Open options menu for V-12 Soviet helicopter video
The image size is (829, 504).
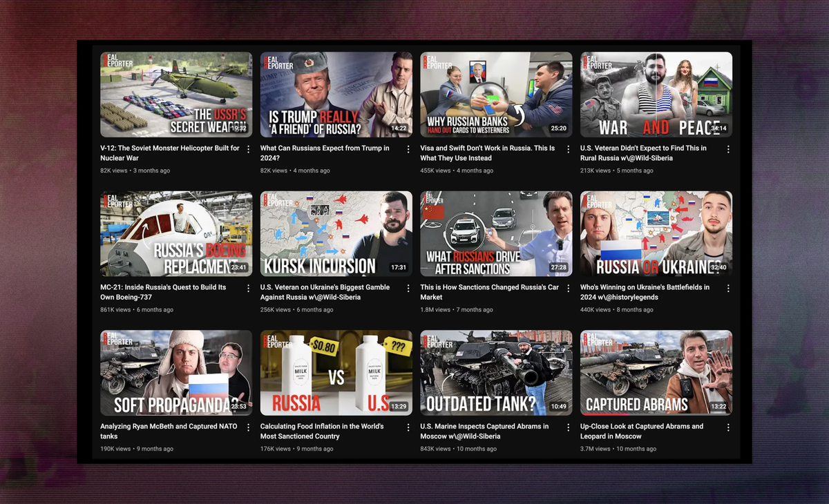pyautogui.click(x=248, y=149)
